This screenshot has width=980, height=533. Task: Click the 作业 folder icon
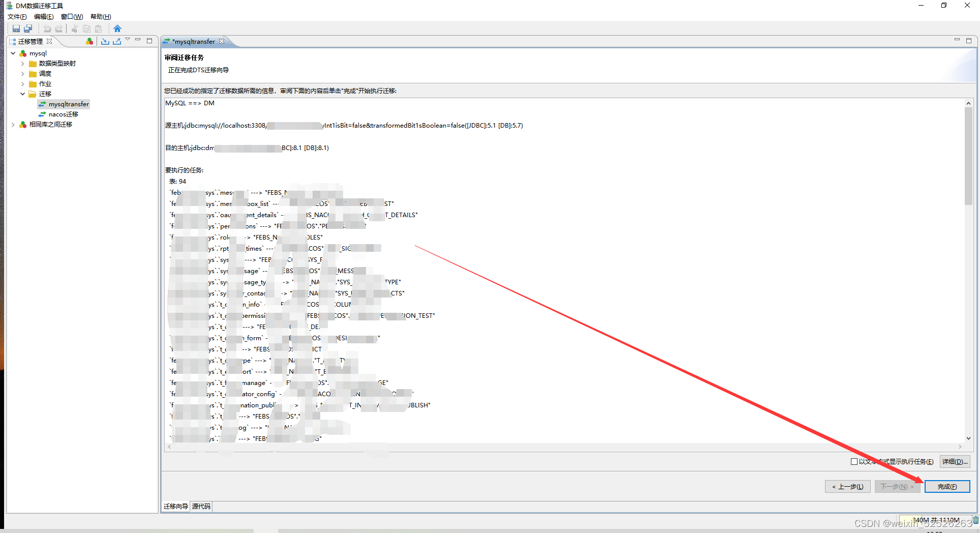33,84
